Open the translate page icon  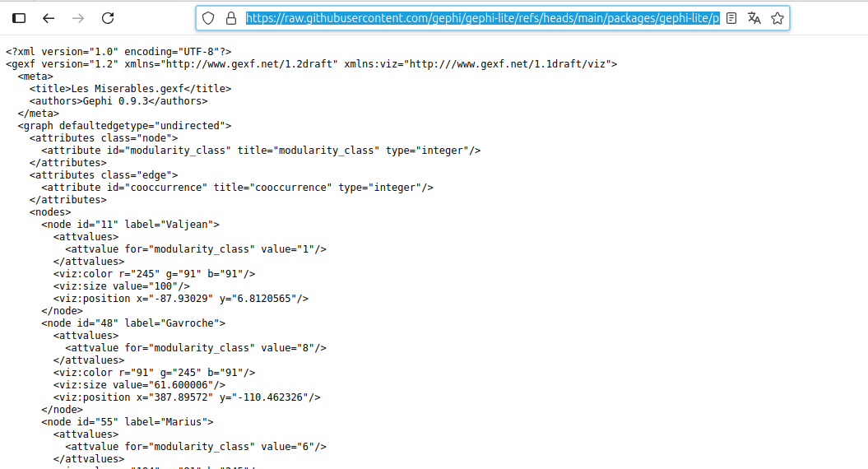(x=754, y=18)
